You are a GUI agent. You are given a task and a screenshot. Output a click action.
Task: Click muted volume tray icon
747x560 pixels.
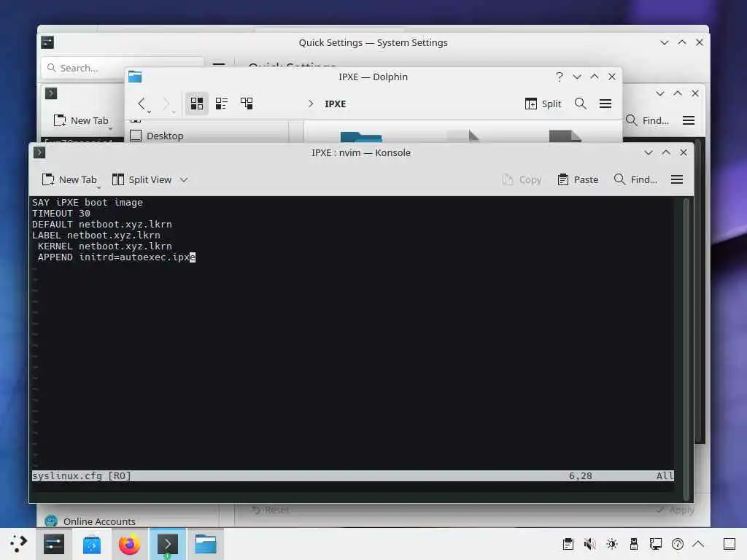point(589,544)
